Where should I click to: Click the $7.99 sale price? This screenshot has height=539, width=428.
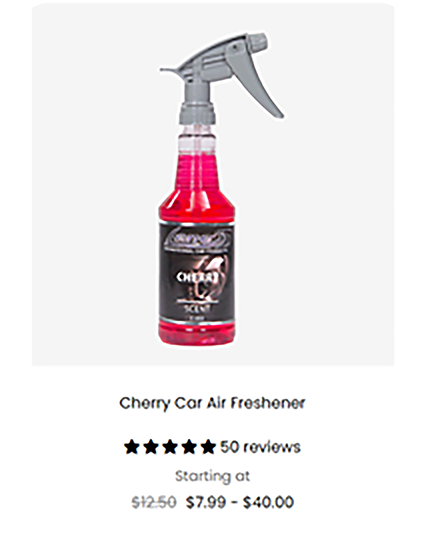click(206, 502)
